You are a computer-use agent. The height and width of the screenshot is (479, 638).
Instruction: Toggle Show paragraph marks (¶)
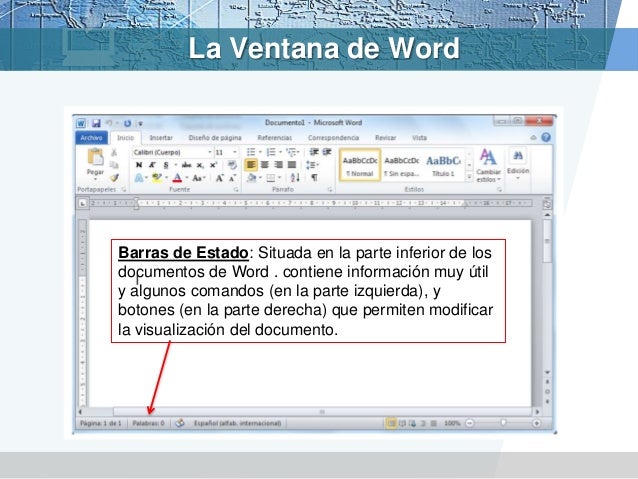click(314, 177)
